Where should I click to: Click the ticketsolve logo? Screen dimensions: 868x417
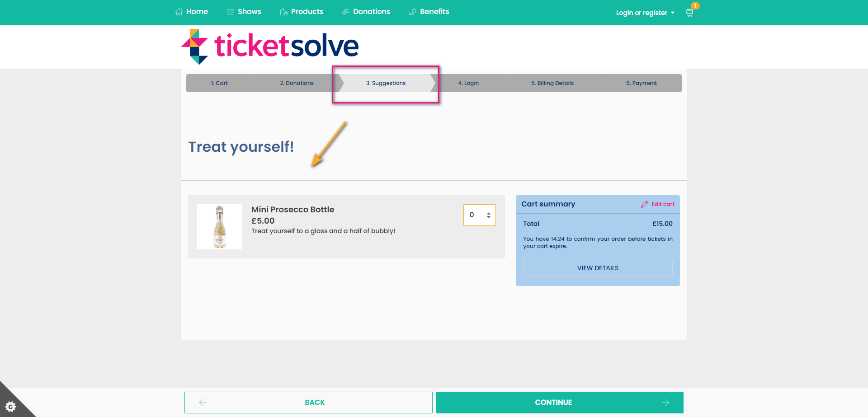tap(270, 47)
